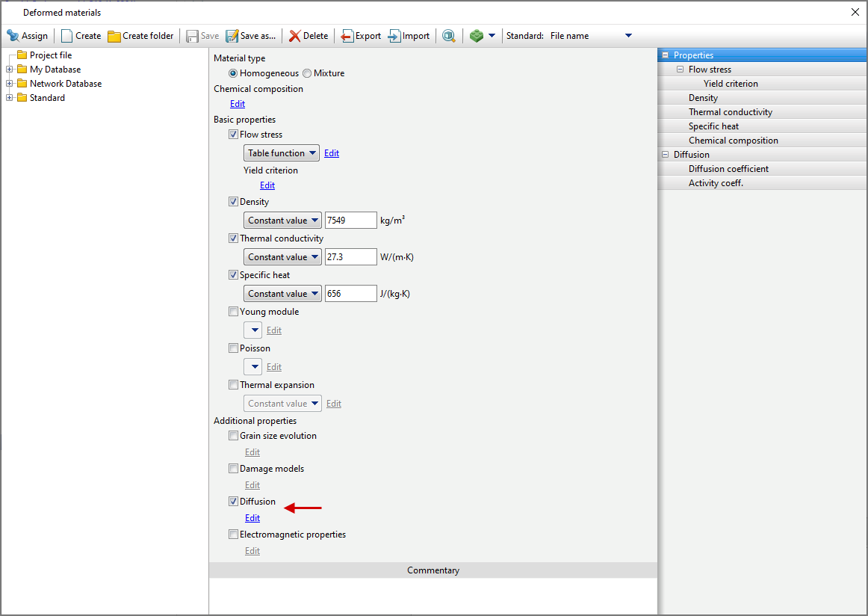Image resolution: width=868 pixels, height=616 pixels.
Task: Enable the Young module checkbox
Action: coord(234,312)
